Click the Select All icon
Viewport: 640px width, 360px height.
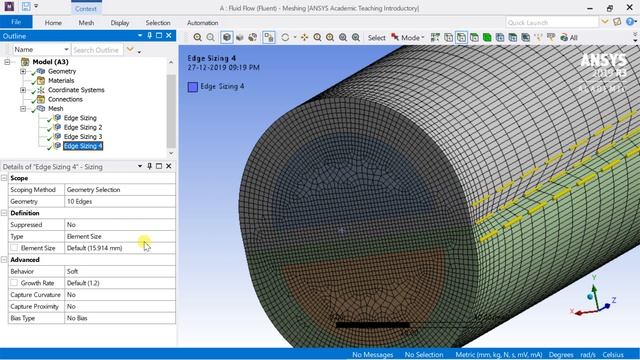(569, 38)
